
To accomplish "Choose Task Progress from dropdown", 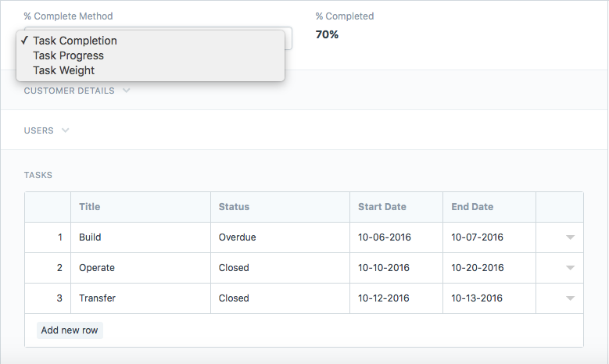I will (68, 55).
